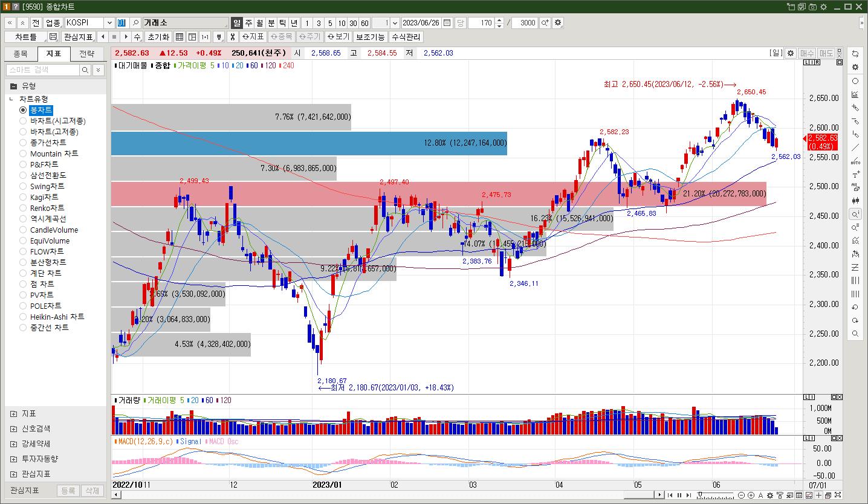
Task: Click the 관심지표 toolbar button
Action: tap(79, 37)
